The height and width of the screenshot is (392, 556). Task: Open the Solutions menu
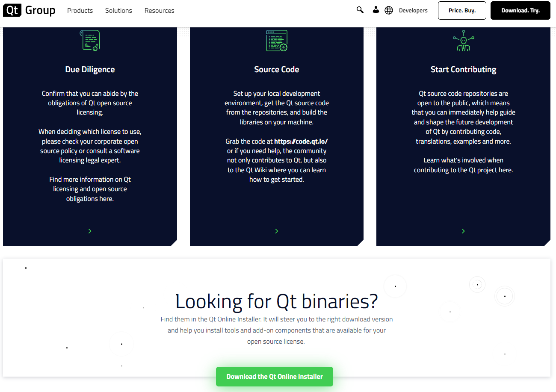pos(118,11)
